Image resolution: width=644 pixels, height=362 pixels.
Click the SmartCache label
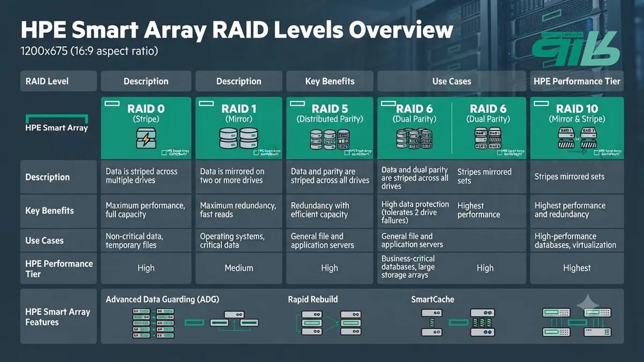coord(433,299)
